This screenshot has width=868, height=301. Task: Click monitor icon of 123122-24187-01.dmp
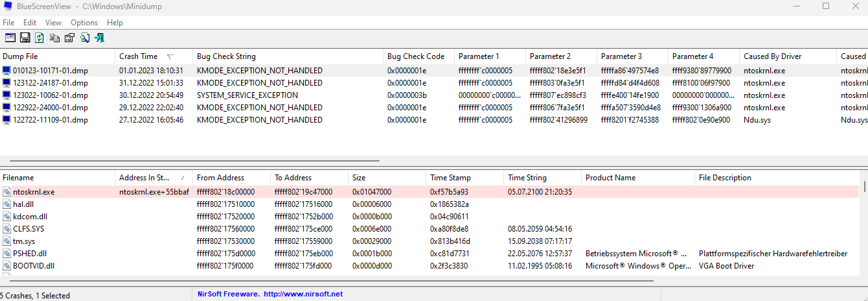point(6,82)
